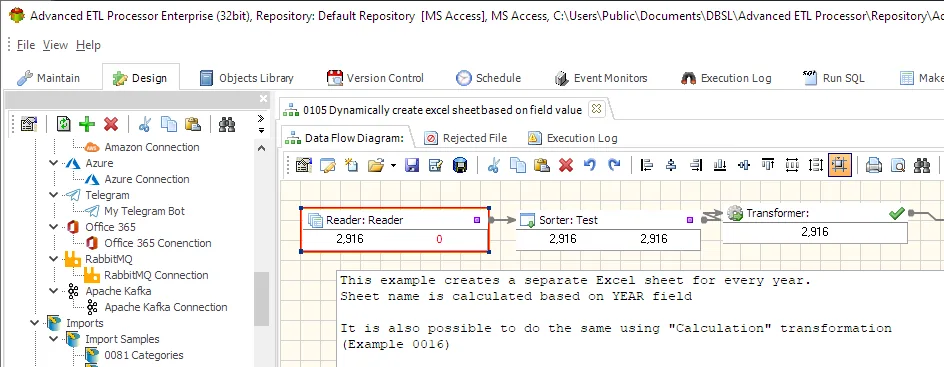Align selected objects to the top
The width and height of the screenshot is (944, 367).
click(x=768, y=165)
